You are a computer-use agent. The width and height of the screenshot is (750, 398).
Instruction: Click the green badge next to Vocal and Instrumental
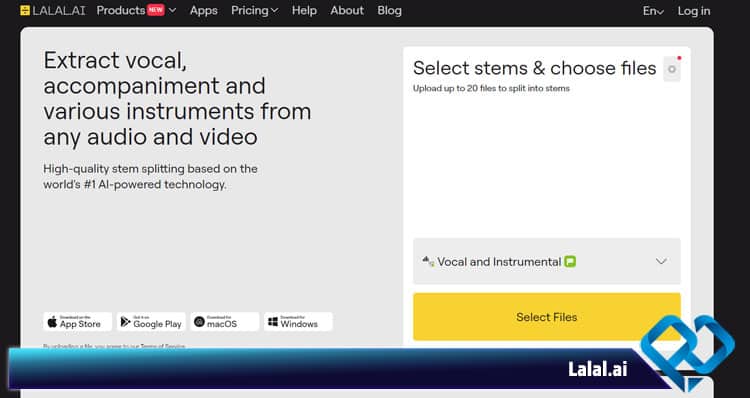tap(570, 262)
